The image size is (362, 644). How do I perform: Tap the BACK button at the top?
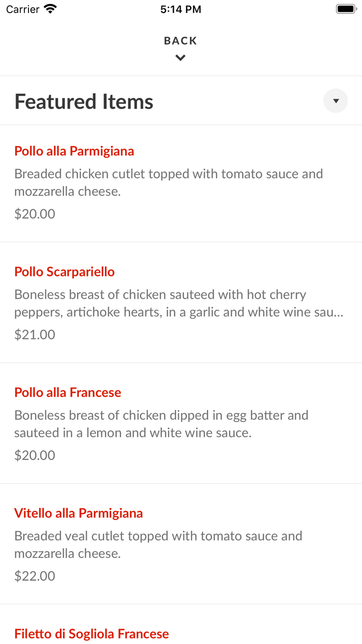pyautogui.click(x=180, y=40)
